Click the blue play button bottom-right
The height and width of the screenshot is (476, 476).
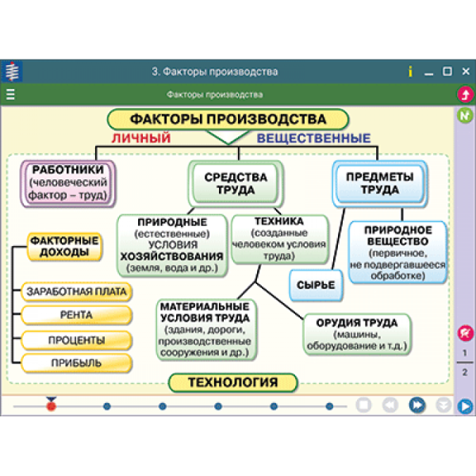465,406
